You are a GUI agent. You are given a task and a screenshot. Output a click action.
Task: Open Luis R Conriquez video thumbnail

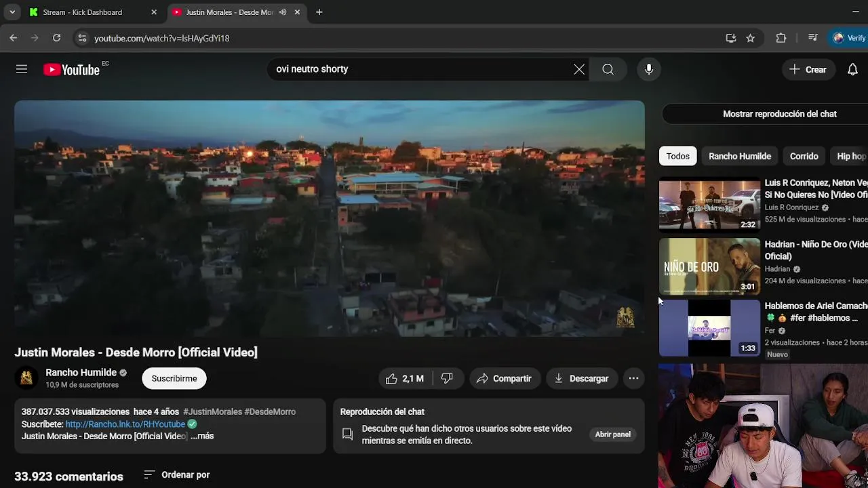coord(709,205)
